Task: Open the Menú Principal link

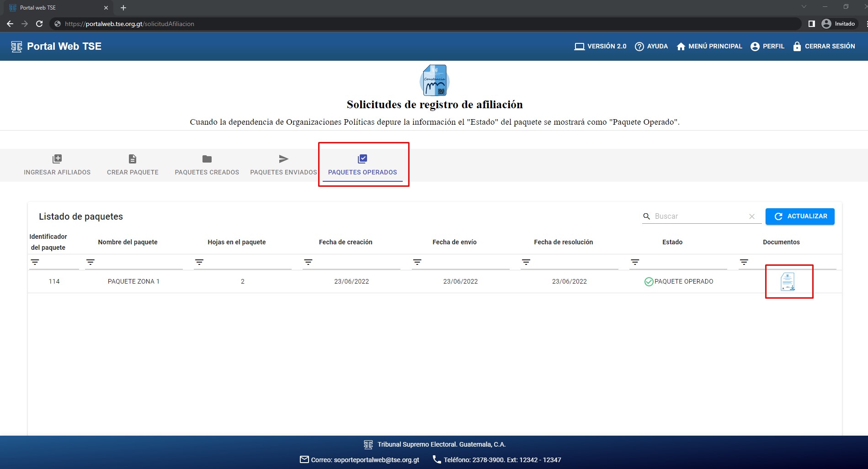Action: click(709, 46)
